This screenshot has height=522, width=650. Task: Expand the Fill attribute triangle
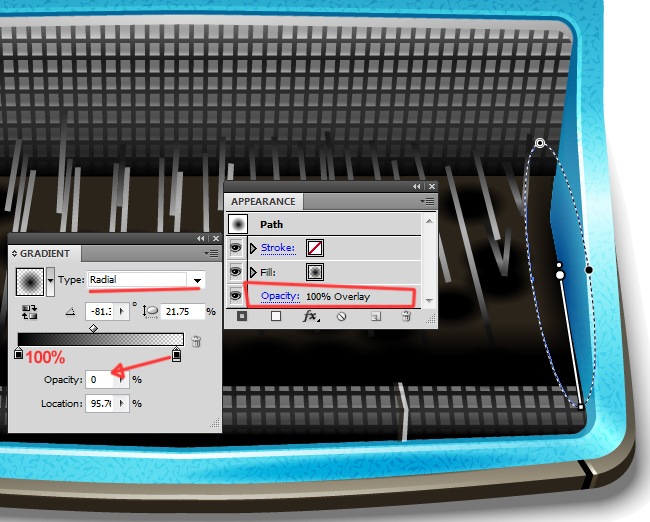253,271
